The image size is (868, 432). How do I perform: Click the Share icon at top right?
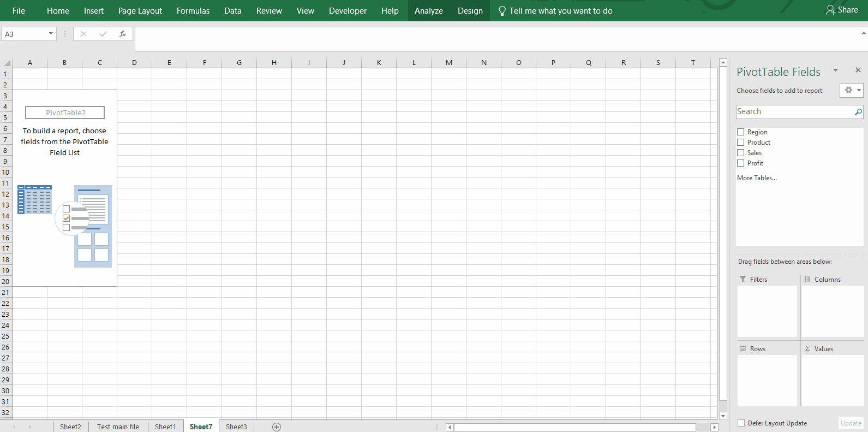(830, 10)
